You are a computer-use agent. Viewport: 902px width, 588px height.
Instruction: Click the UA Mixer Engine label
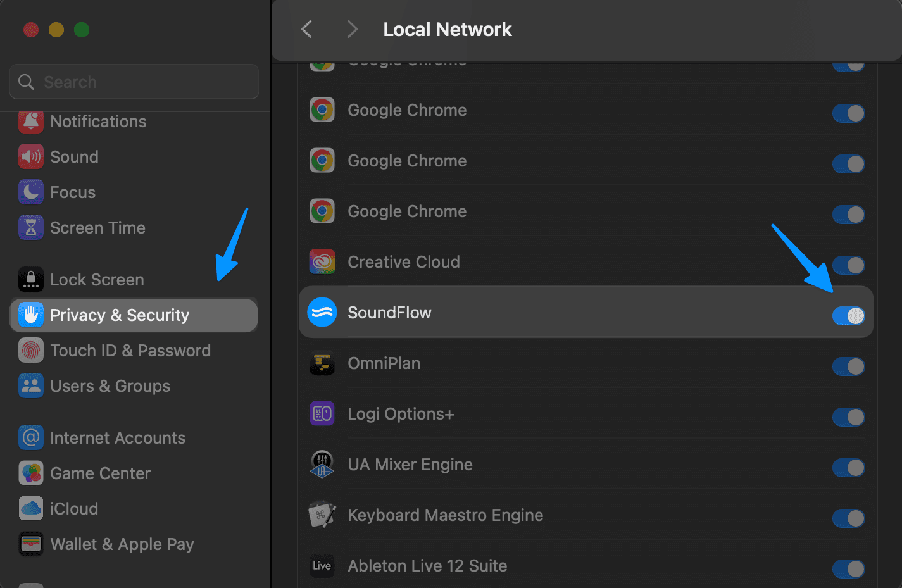(x=410, y=465)
